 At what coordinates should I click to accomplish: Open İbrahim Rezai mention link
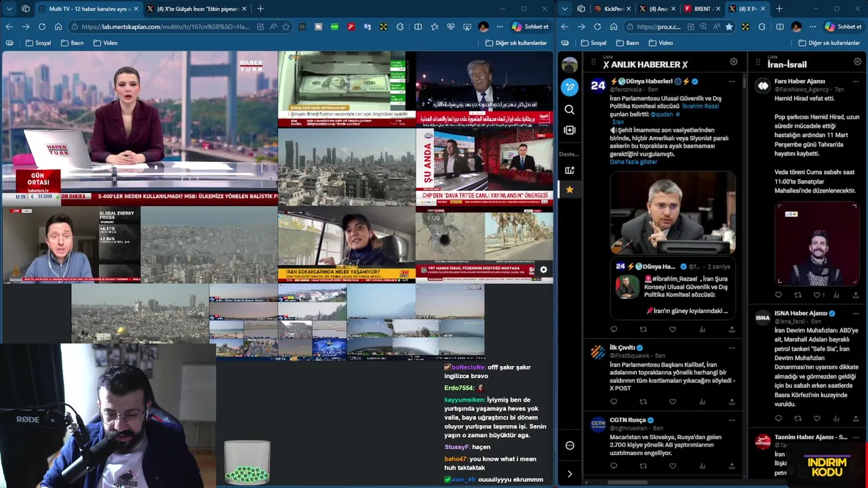tap(700, 106)
